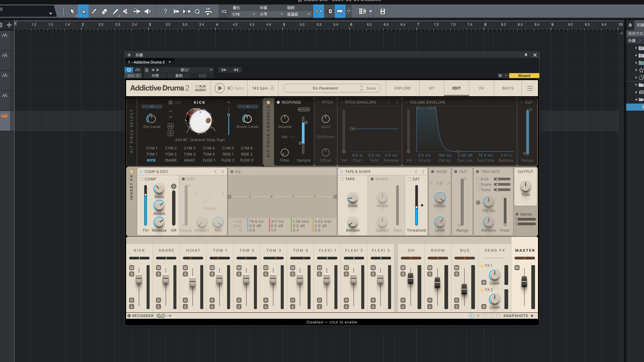Screen dimensions: 644x362
Task: Expand the Addictive Drums 2 instrument dropdown
Action: [x=170, y=62]
